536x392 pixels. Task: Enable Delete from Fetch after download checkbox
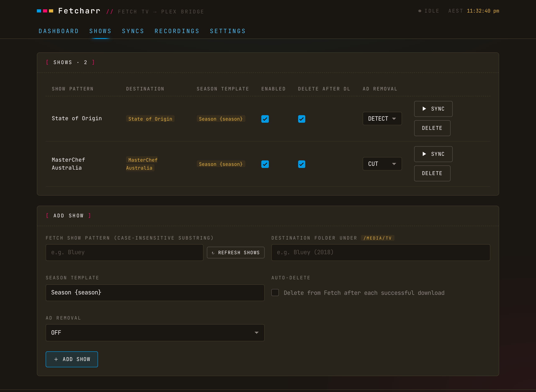point(275,293)
